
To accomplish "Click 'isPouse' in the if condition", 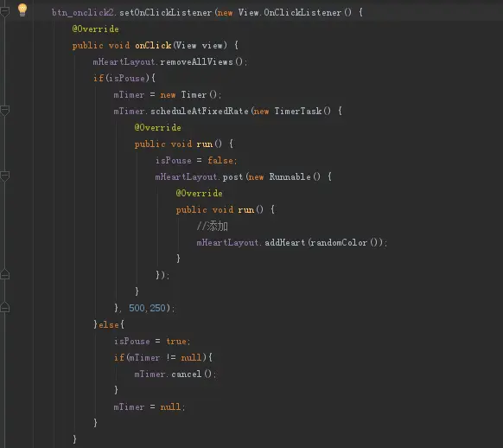I will click(x=127, y=79).
